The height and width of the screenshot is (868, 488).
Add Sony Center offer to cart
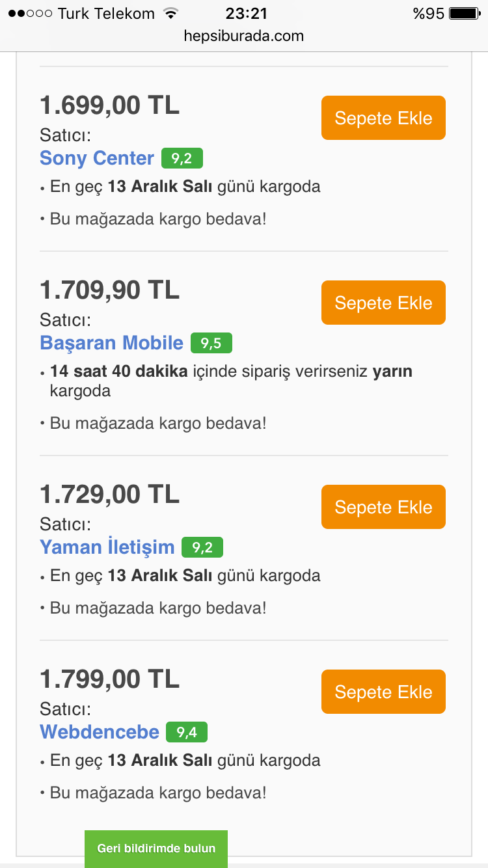(383, 118)
